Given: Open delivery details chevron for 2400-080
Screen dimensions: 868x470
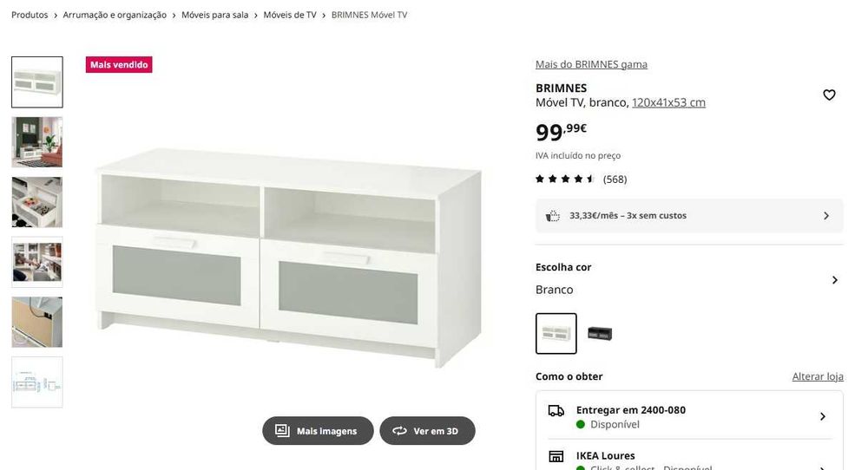Looking at the screenshot, I should coord(823,416).
